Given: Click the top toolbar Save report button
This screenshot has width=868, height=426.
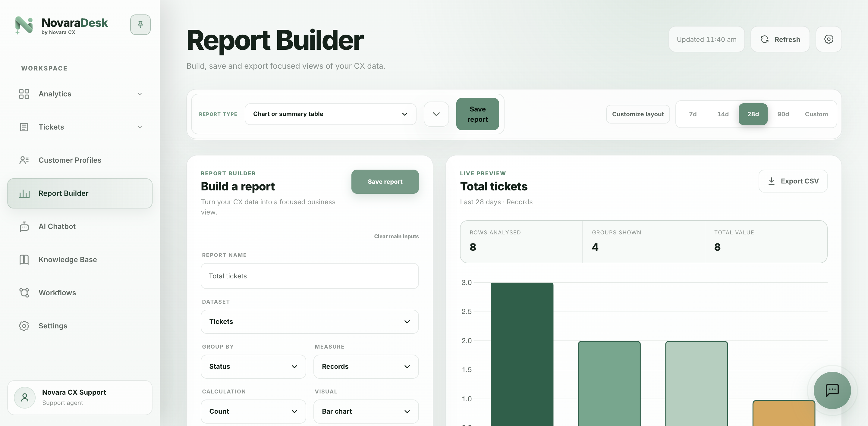Looking at the screenshot, I should click(477, 114).
